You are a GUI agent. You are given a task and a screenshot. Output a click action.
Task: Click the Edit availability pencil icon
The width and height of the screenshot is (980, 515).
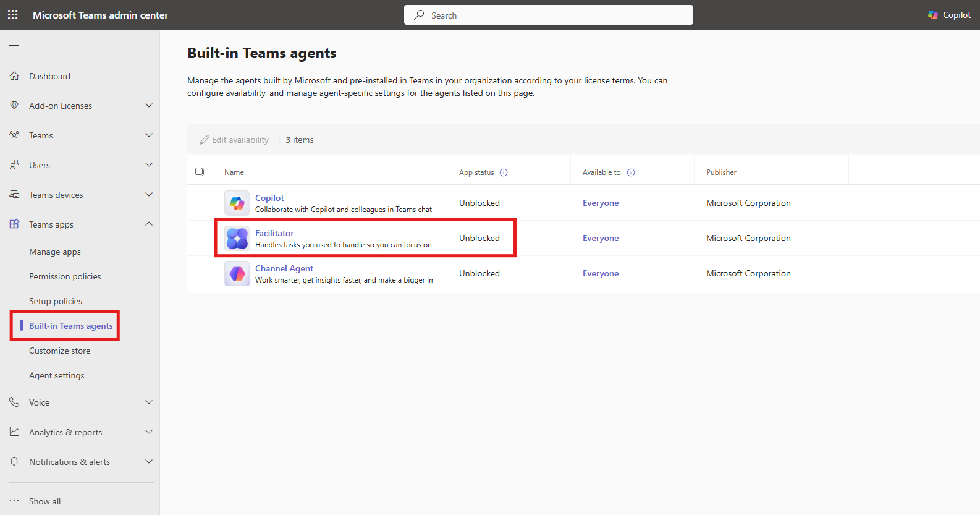click(x=205, y=140)
